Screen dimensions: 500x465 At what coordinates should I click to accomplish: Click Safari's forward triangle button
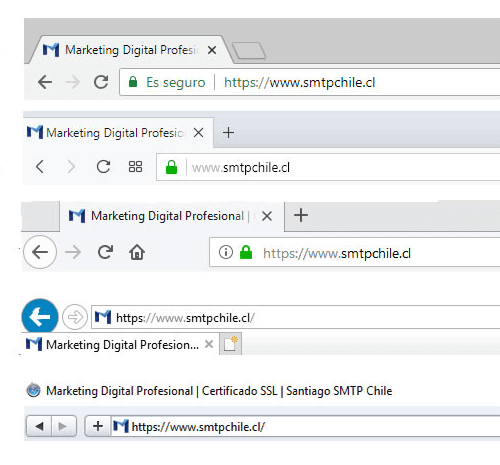click(x=64, y=426)
